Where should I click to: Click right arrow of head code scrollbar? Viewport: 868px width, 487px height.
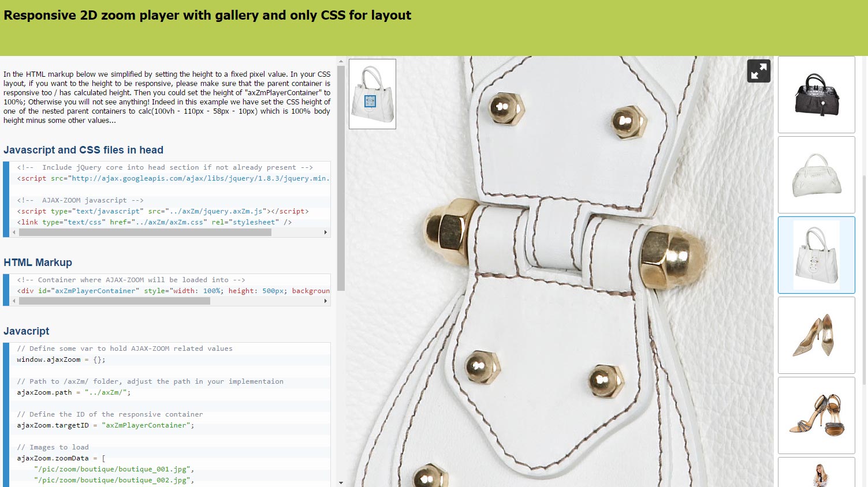pyautogui.click(x=326, y=233)
